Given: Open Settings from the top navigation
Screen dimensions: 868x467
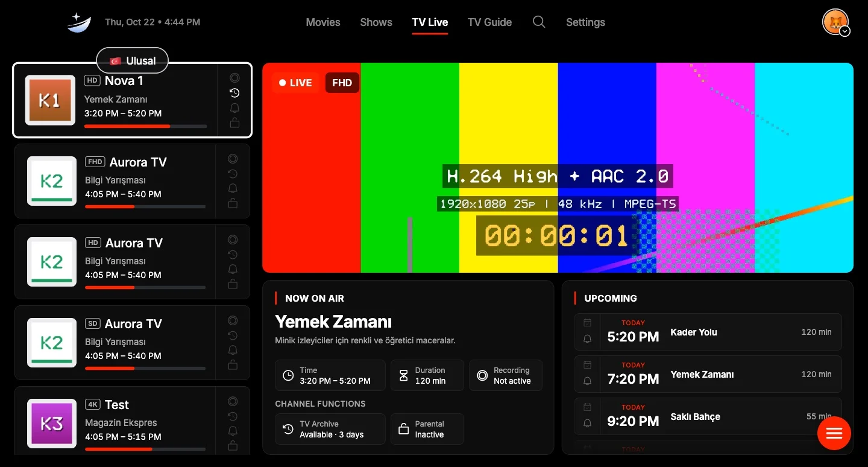Looking at the screenshot, I should point(585,22).
